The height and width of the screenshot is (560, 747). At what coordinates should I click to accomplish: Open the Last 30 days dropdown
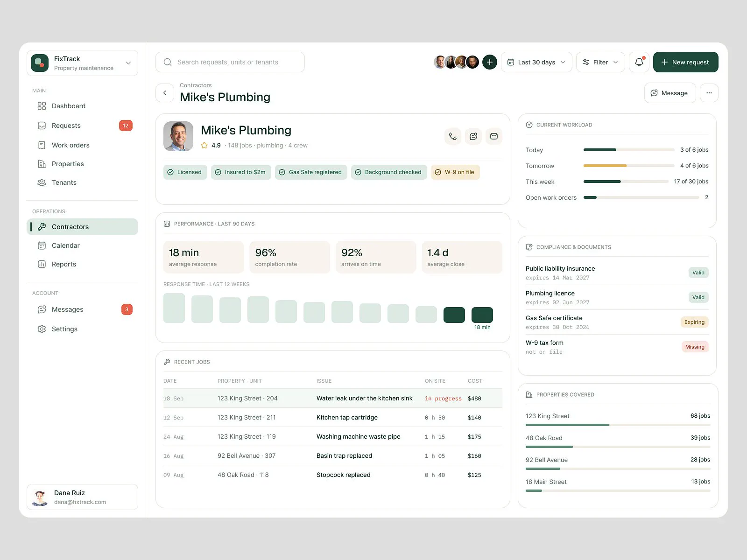coord(536,62)
